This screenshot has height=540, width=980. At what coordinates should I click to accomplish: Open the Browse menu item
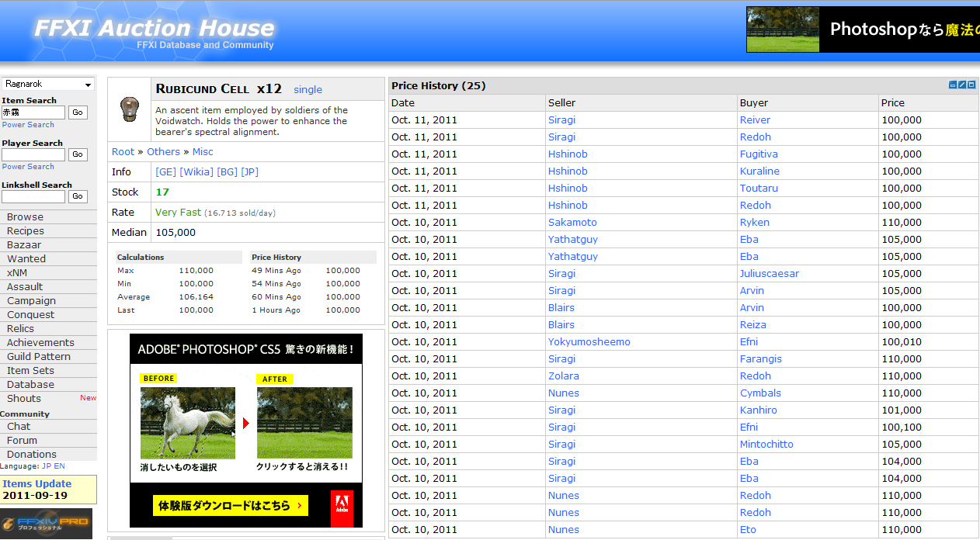26,217
